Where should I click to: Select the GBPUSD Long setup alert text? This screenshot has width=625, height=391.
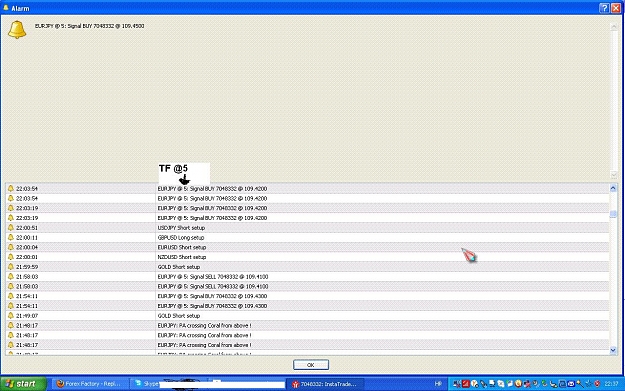click(x=181, y=238)
